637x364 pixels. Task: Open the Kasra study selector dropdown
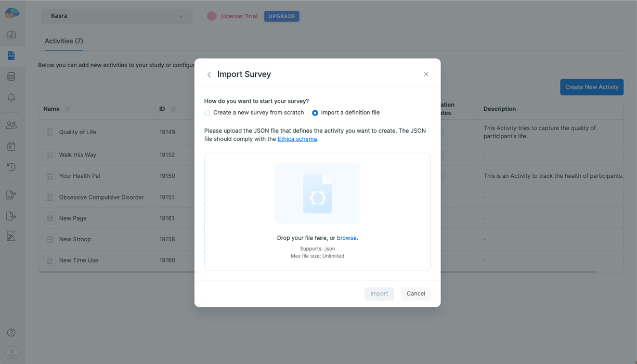(x=116, y=16)
